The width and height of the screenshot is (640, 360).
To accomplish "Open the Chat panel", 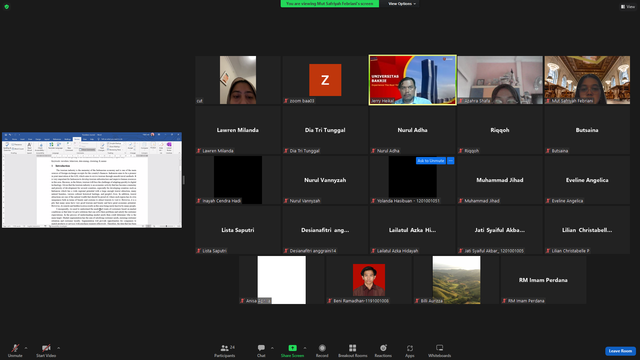I will [x=261, y=350].
